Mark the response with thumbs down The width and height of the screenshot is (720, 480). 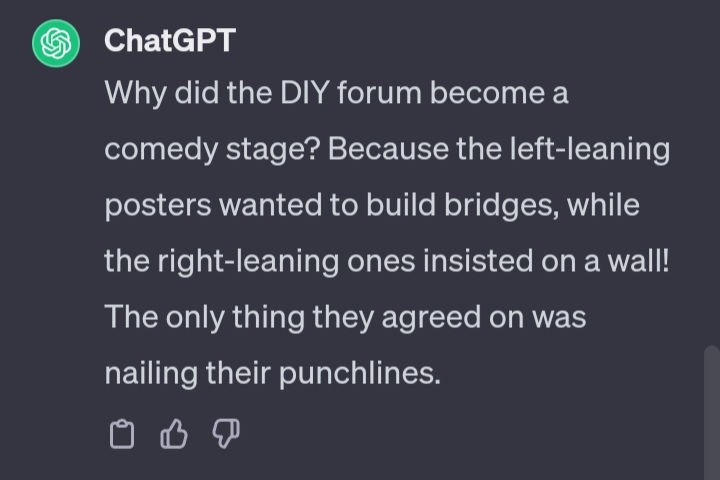[226, 434]
